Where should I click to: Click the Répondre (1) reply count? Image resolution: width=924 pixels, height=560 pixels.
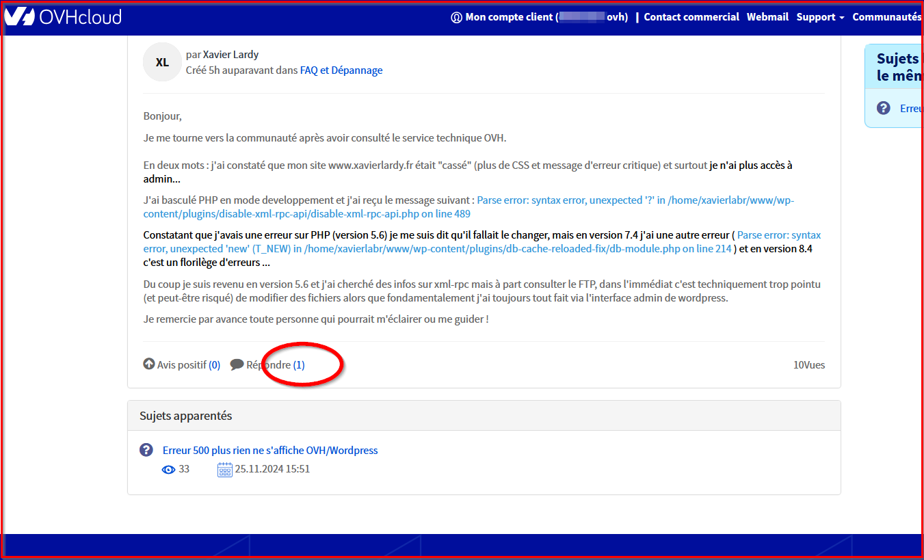click(299, 365)
